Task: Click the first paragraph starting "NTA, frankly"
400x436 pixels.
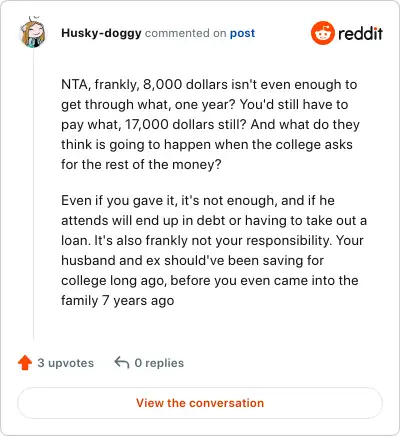Action: click(210, 124)
